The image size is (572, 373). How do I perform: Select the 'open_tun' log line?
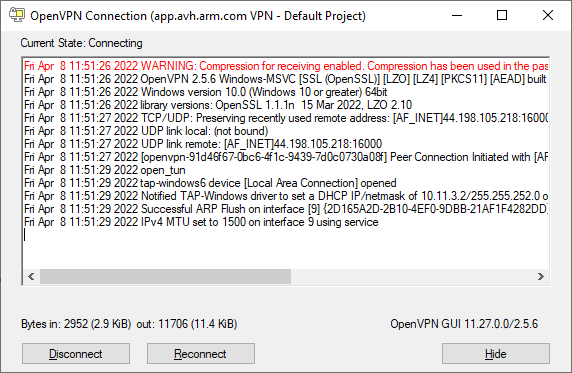[x=105, y=170]
